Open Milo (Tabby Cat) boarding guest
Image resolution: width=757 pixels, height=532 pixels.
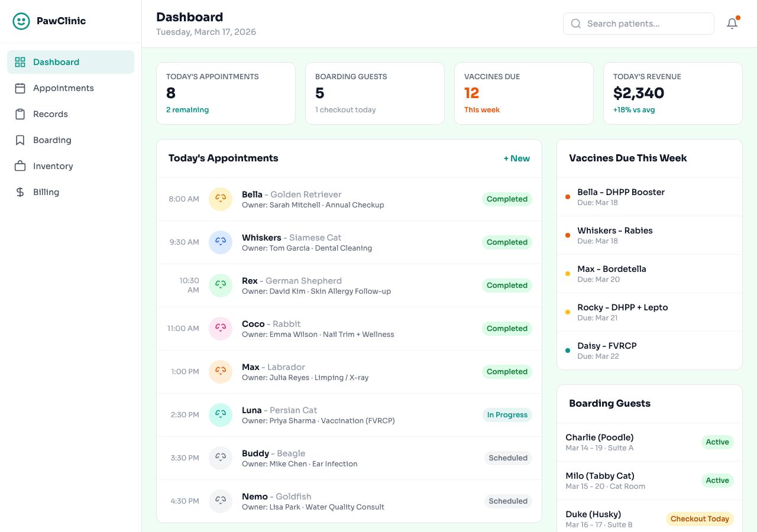pyautogui.click(x=649, y=481)
